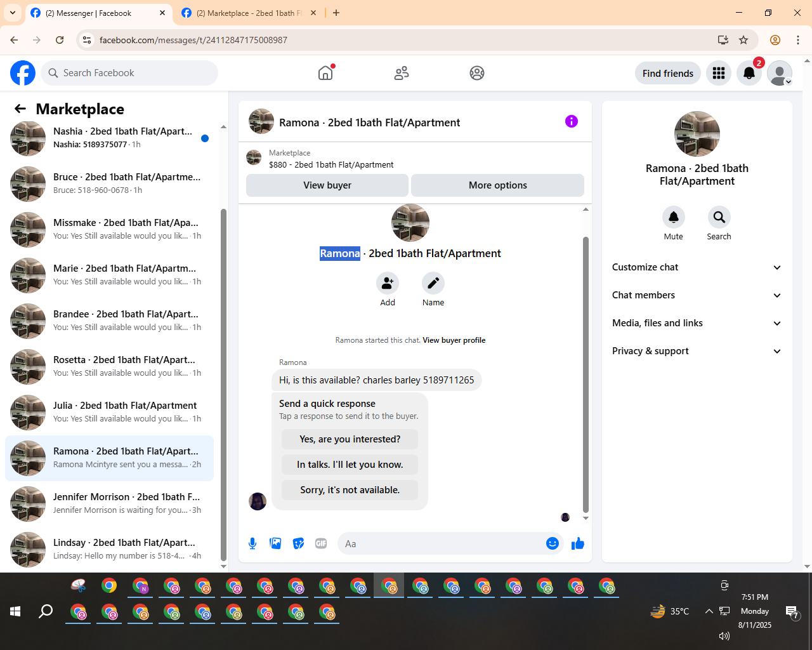The image size is (812, 650).
Task: Open a new browser tab
Action: [x=336, y=13]
